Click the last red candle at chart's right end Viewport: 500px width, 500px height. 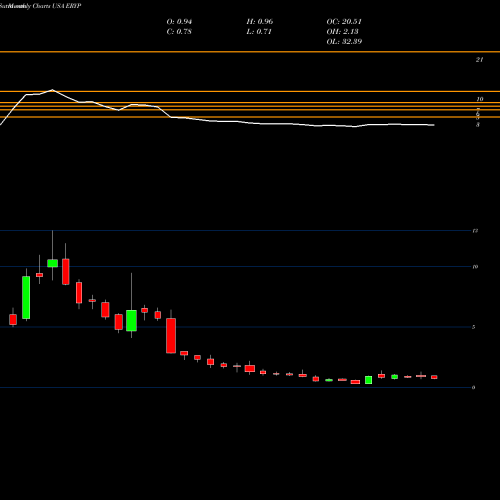(x=434, y=377)
